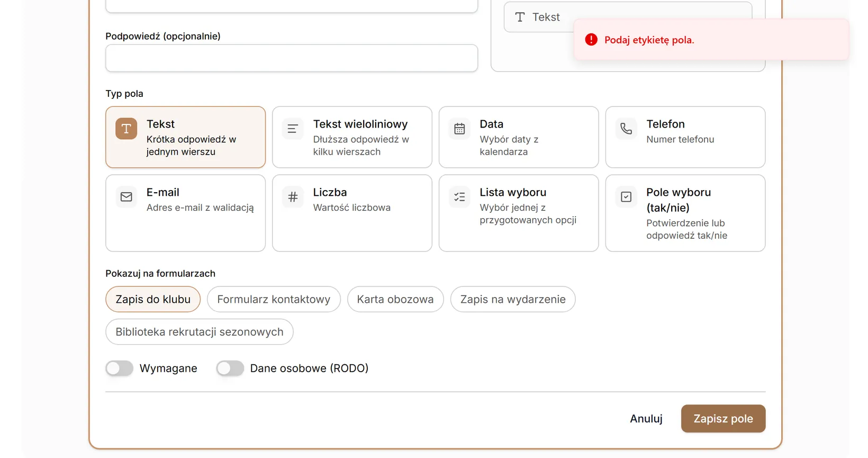The image size is (868, 458).
Task: Click the 'Typ pola' section label
Action: point(124,94)
